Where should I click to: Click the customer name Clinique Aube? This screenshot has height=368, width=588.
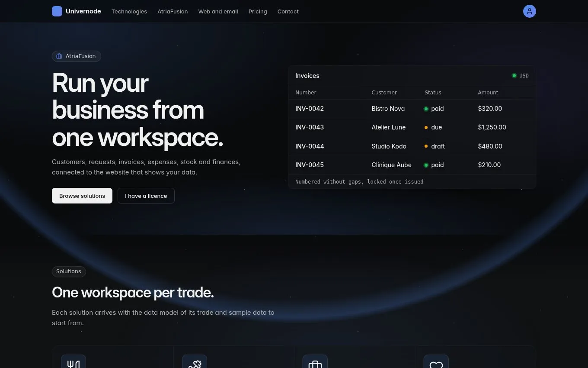tap(392, 165)
